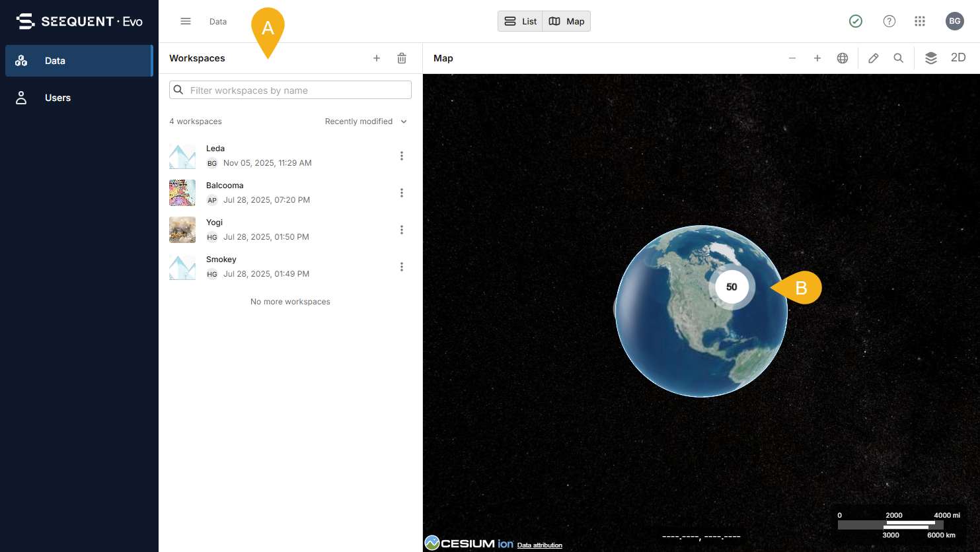The height and width of the screenshot is (552, 980).
Task: Toggle the map to 2D mode
Action: (958, 58)
